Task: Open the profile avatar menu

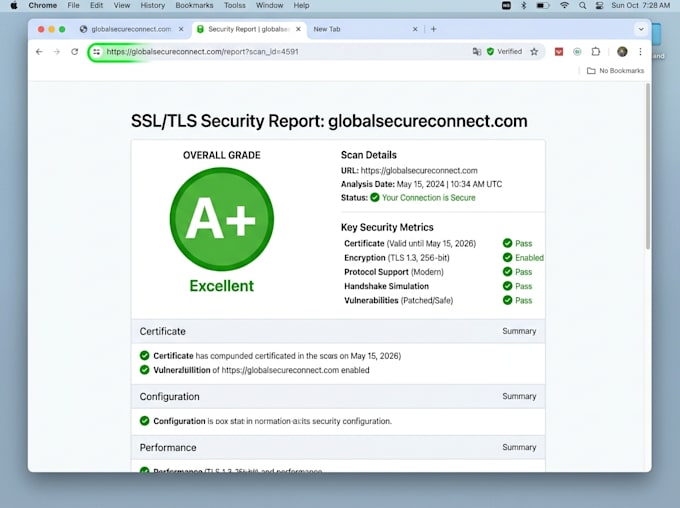Action: (622, 52)
